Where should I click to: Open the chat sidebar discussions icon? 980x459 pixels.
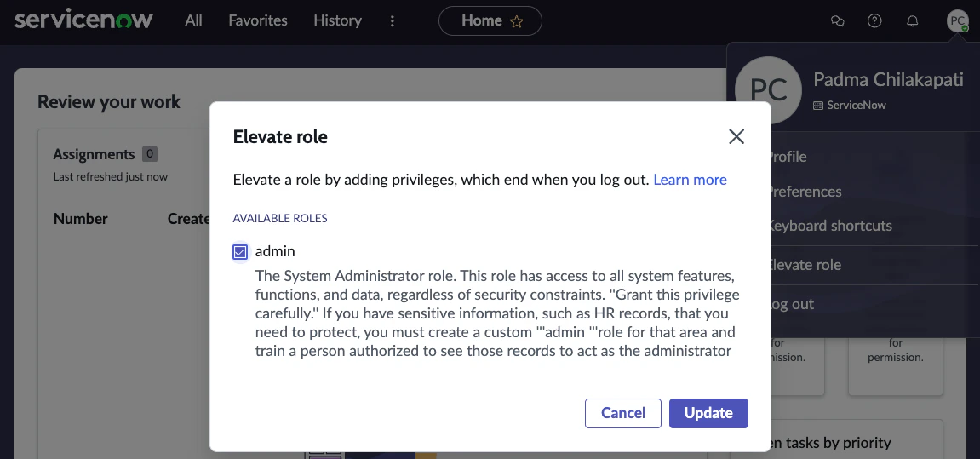pos(837,21)
